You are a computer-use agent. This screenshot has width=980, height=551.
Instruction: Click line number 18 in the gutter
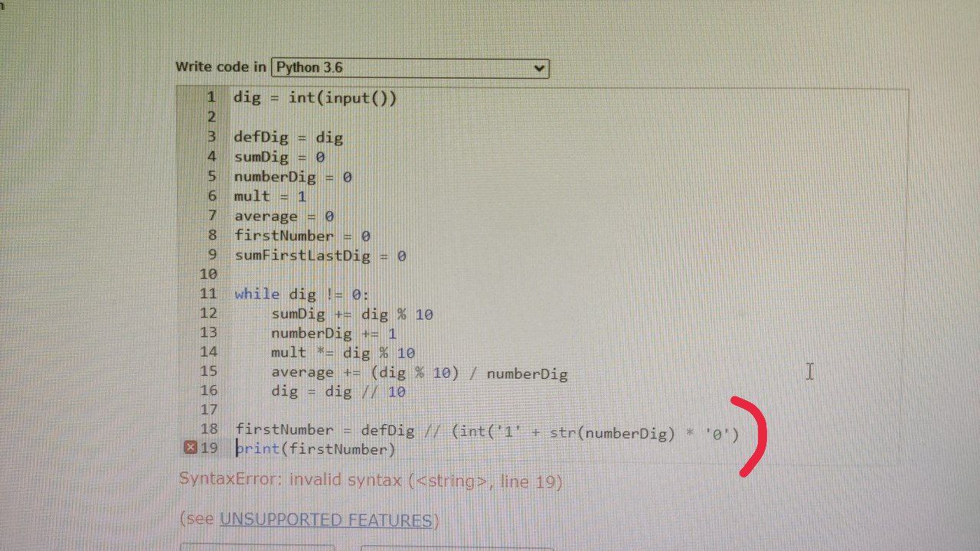pyautogui.click(x=208, y=429)
